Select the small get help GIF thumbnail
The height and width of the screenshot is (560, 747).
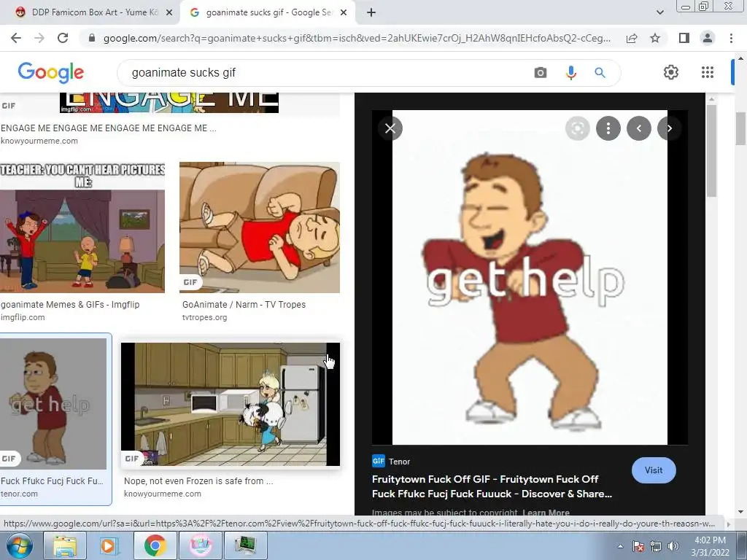pos(53,404)
